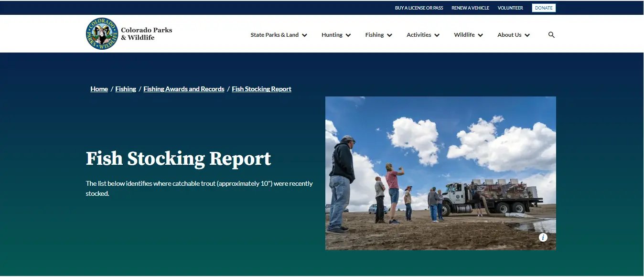Click the Buy a License or Pass link

(419, 8)
